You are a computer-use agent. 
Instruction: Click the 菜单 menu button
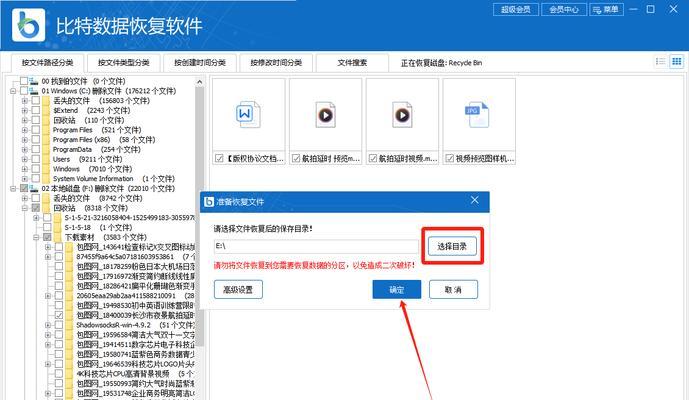click(606, 9)
